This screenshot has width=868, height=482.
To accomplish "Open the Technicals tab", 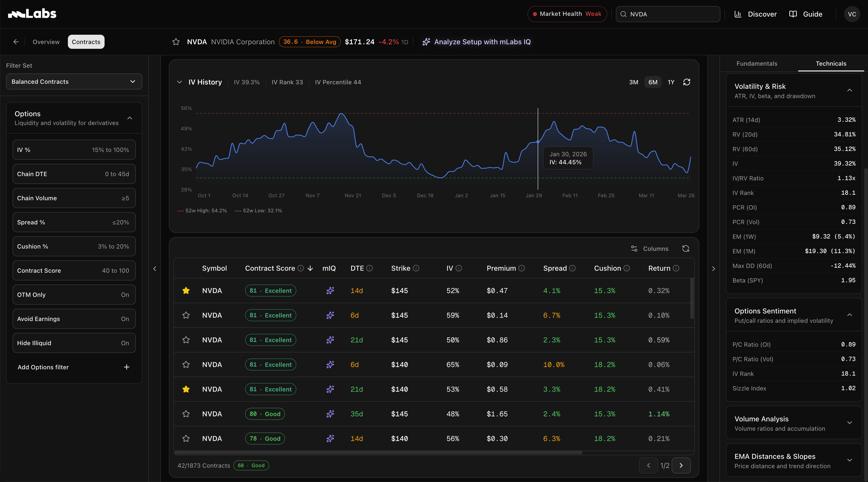I will [x=831, y=64].
